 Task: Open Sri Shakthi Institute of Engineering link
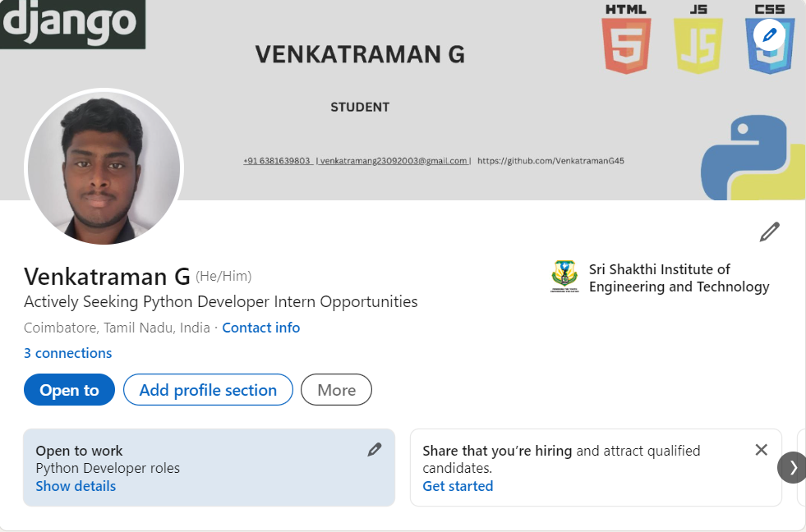coord(679,277)
